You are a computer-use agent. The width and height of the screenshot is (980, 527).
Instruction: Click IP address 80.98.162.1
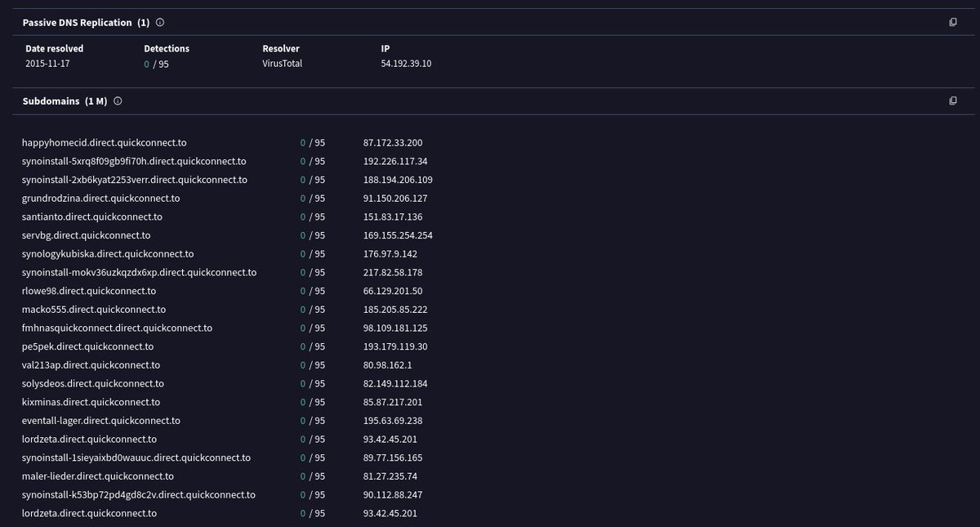pos(387,365)
